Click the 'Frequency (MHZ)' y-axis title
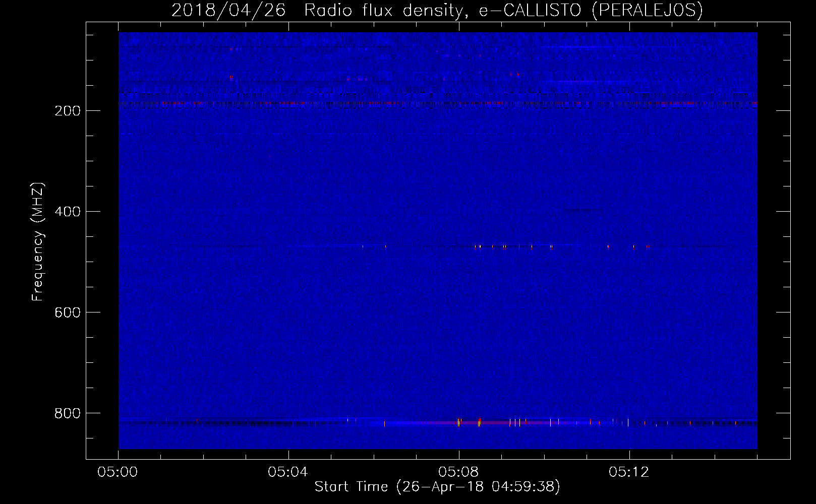The width and height of the screenshot is (816, 504). coord(38,241)
